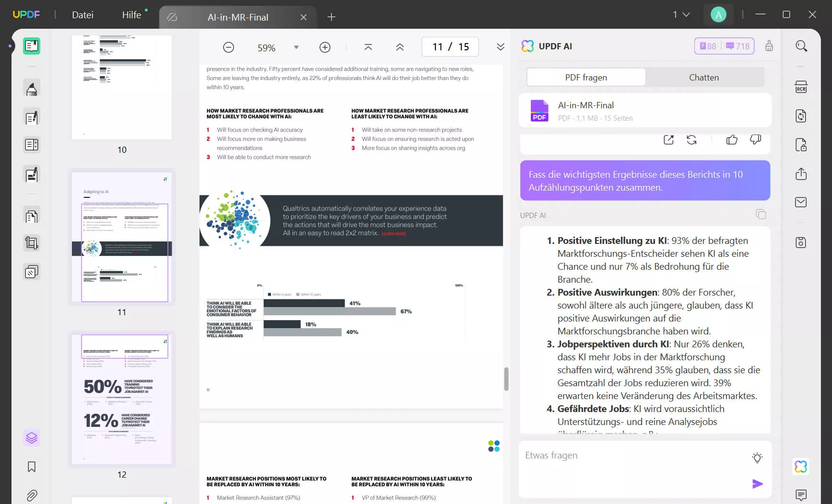Share the document via upload icon

tap(801, 173)
